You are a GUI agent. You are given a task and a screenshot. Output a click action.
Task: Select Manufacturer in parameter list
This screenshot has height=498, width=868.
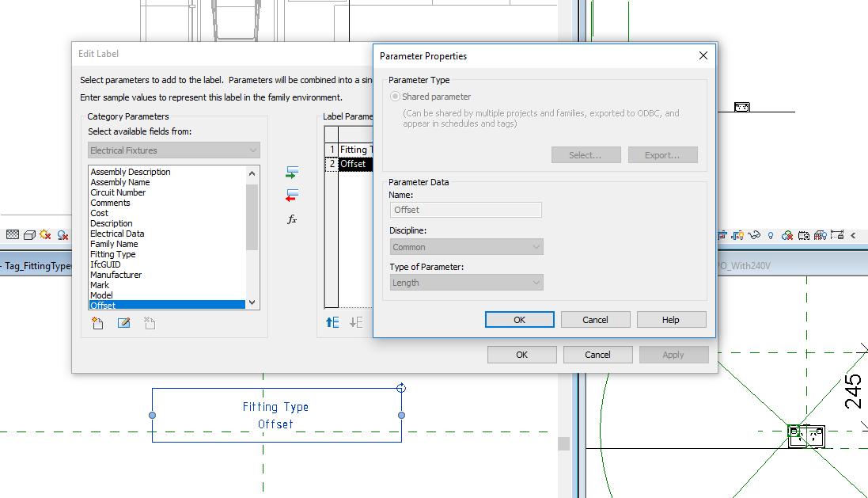tap(167, 275)
